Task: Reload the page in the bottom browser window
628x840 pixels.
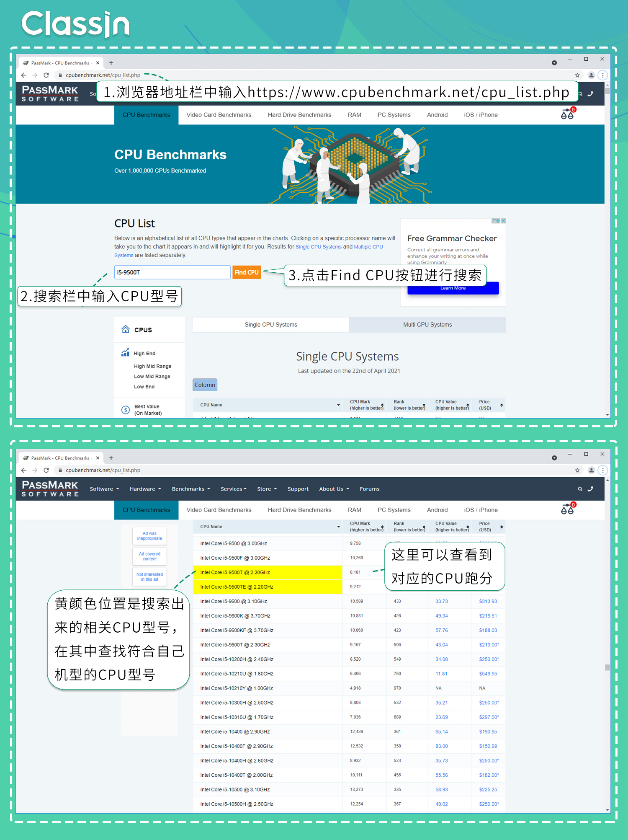Action: tap(46, 470)
